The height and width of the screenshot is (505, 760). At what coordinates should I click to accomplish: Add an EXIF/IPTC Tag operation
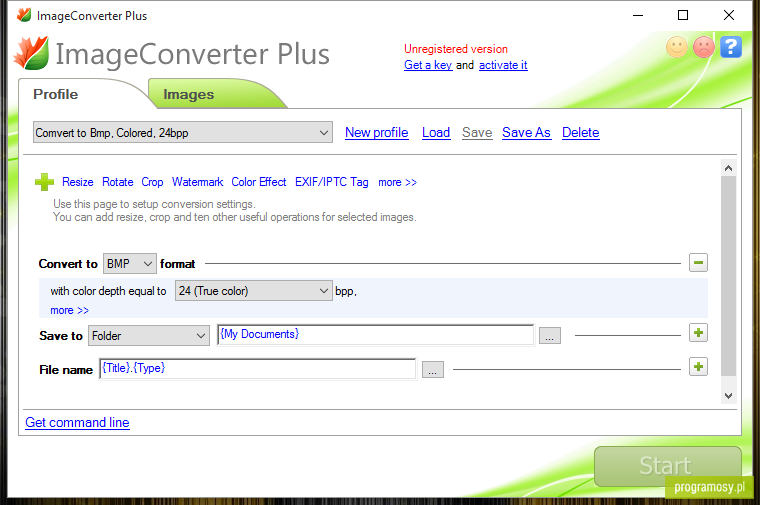pos(332,182)
